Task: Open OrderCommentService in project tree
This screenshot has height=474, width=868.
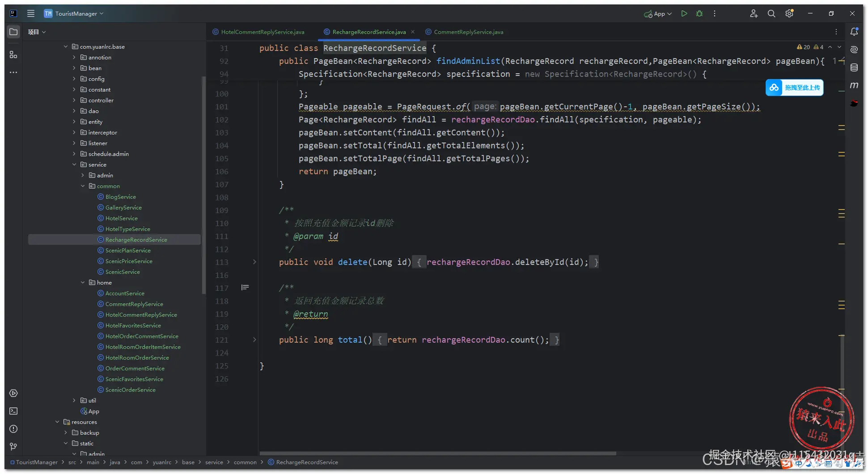Action: pyautogui.click(x=135, y=368)
